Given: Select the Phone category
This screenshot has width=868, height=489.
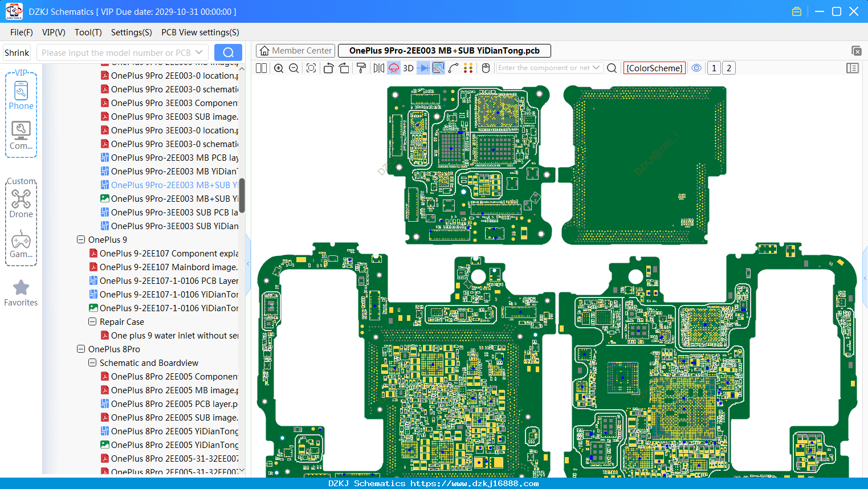Looking at the screenshot, I should tap(21, 95).
